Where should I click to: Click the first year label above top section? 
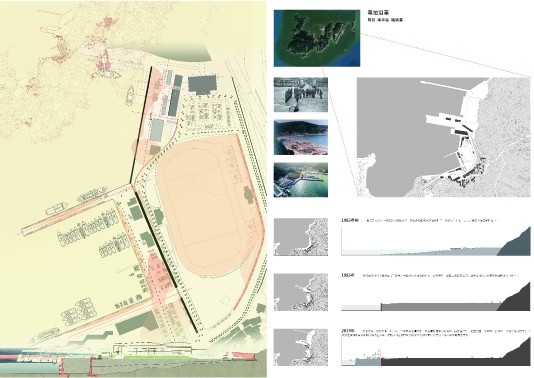[x=350, y=220]
